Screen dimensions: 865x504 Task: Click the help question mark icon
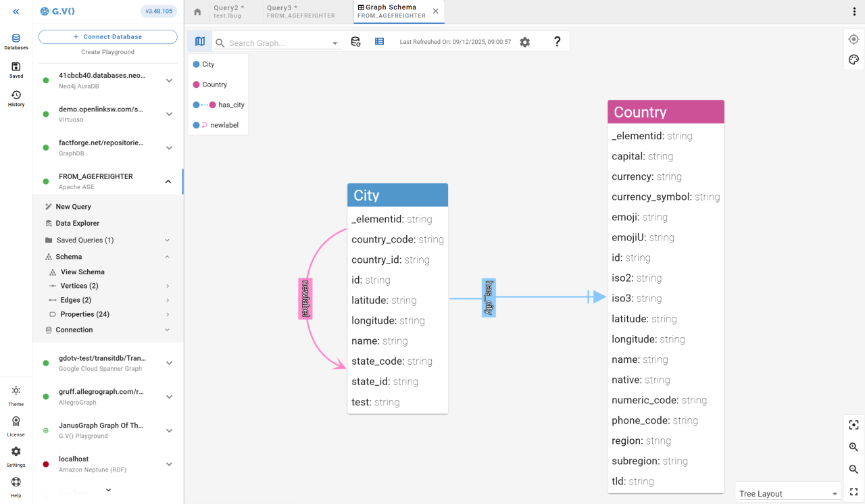(x=557, y=42)
